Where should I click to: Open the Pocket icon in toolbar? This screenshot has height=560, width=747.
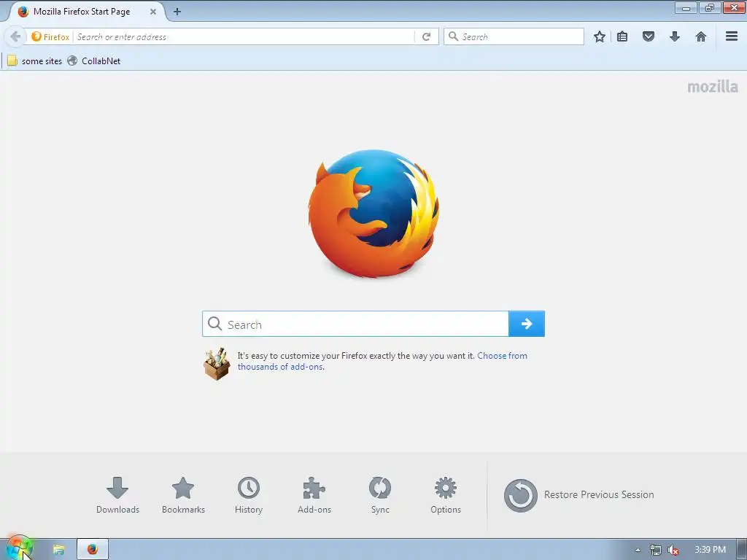(649, 36)
